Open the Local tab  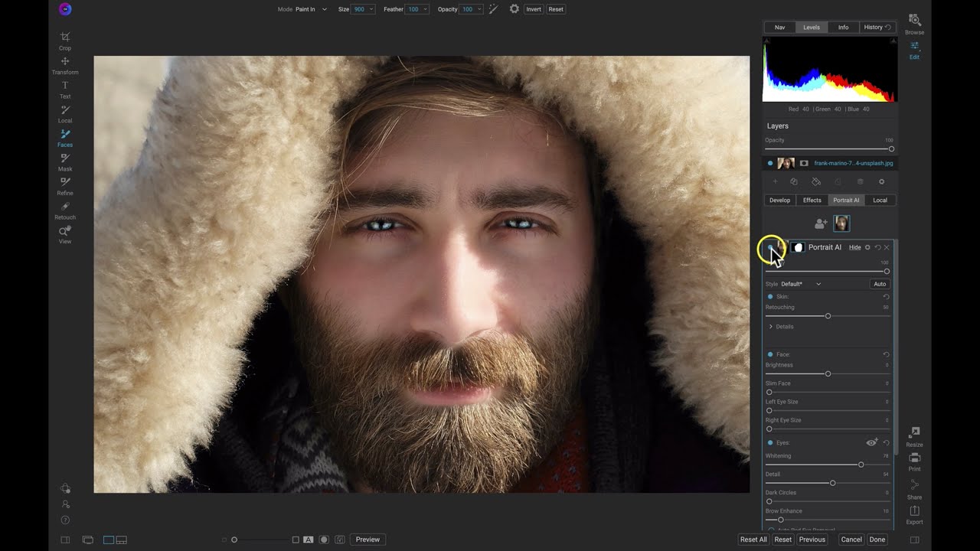tap(880, 201)
